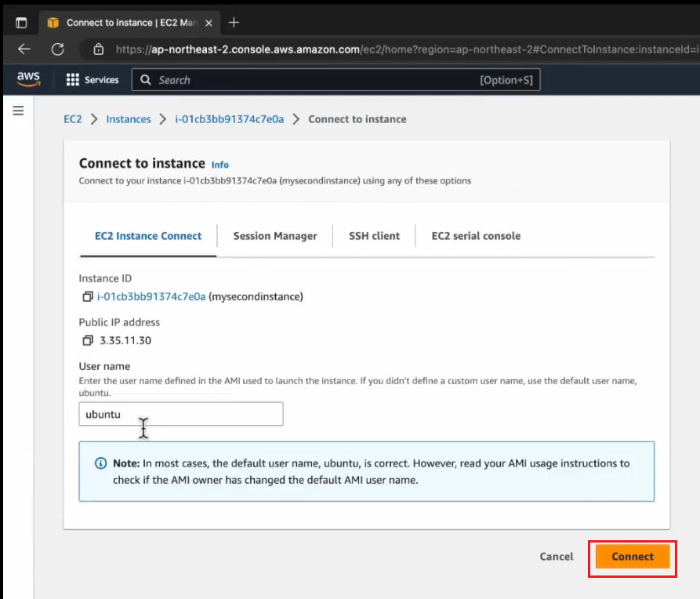Click the Connect to instance breadcrumb text
Image resolution: width=700 pixels, height=599 pixels.
357,119
